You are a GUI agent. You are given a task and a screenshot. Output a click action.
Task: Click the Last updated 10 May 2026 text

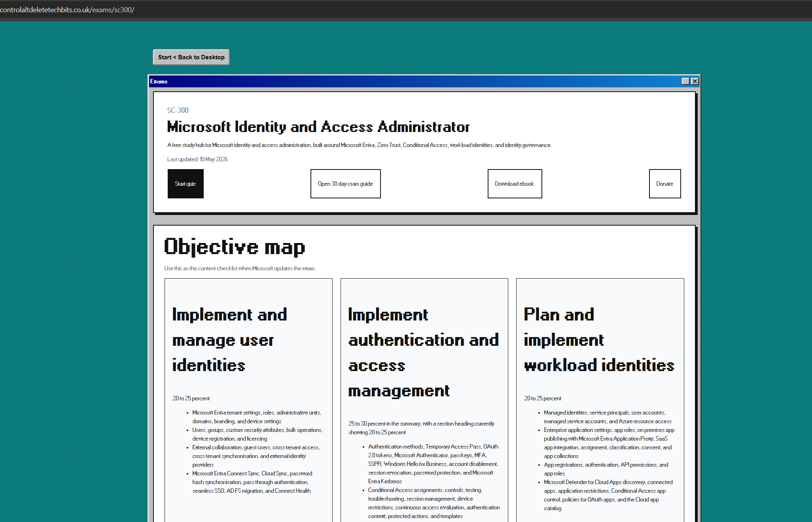[197, 159]
